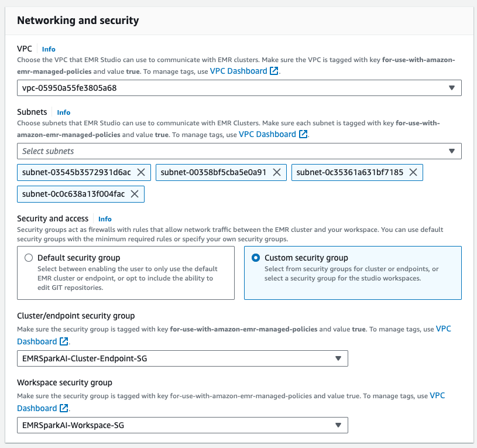The image size is (477, 448).
Task: Click Info beside the Subnets heading
Action: coord(63,112)
